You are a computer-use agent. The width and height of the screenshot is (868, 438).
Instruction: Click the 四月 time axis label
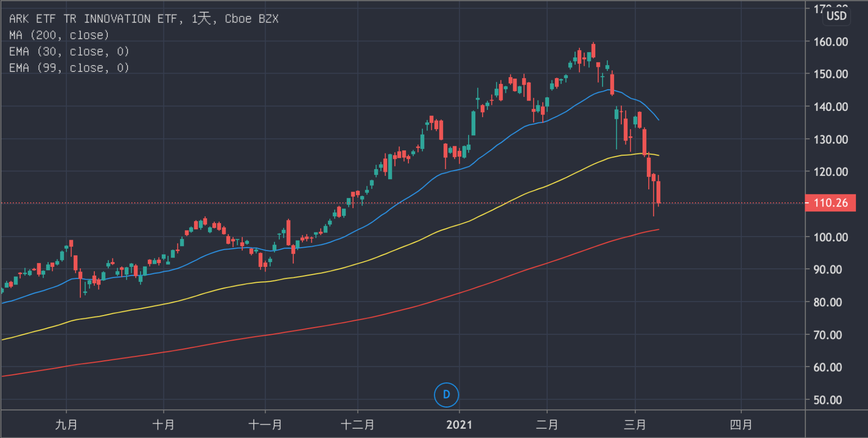pyautogui.click(x=741, y=425)
